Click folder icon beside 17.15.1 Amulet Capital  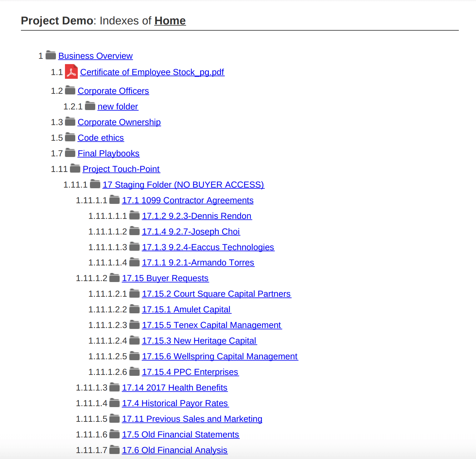click(134, 309)
